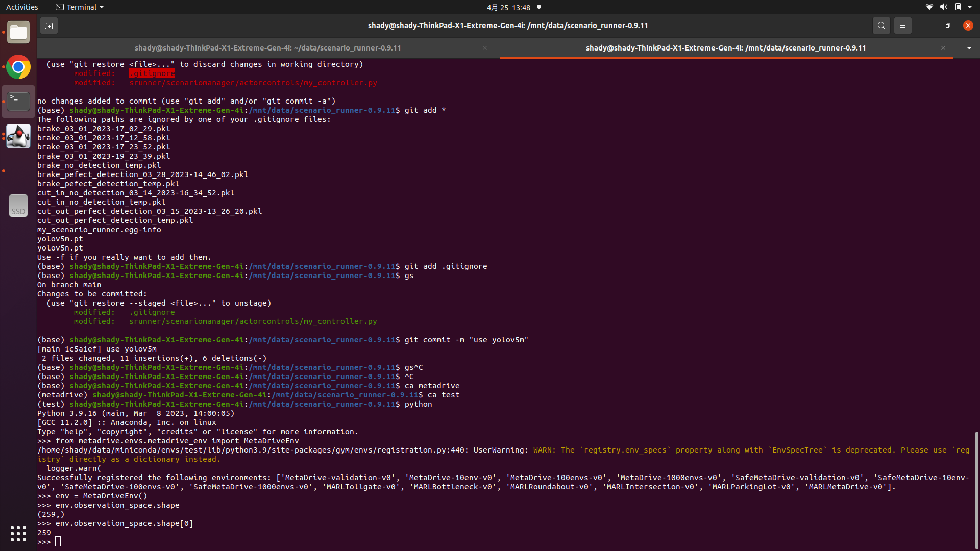Expand the system status menu arrow
980x551 pixels.
coord(970,7)
